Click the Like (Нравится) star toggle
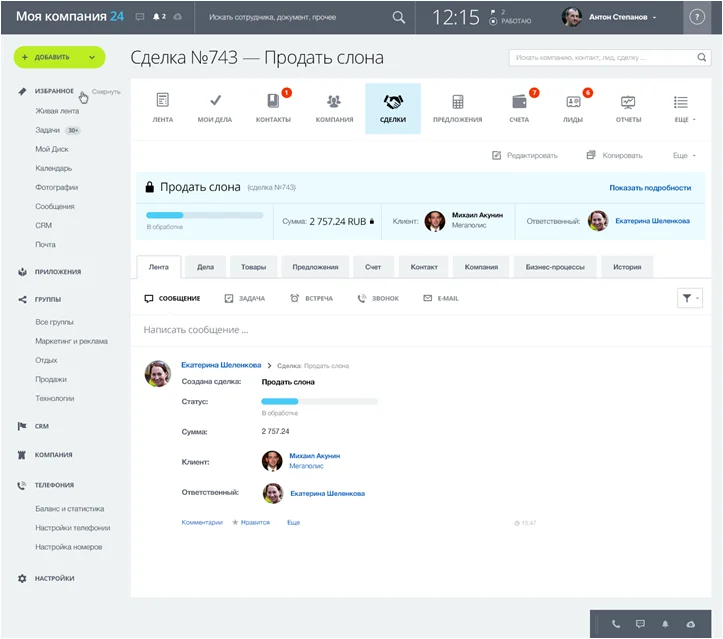This screenshot has width=723, height=639. (x=251, y=522)
